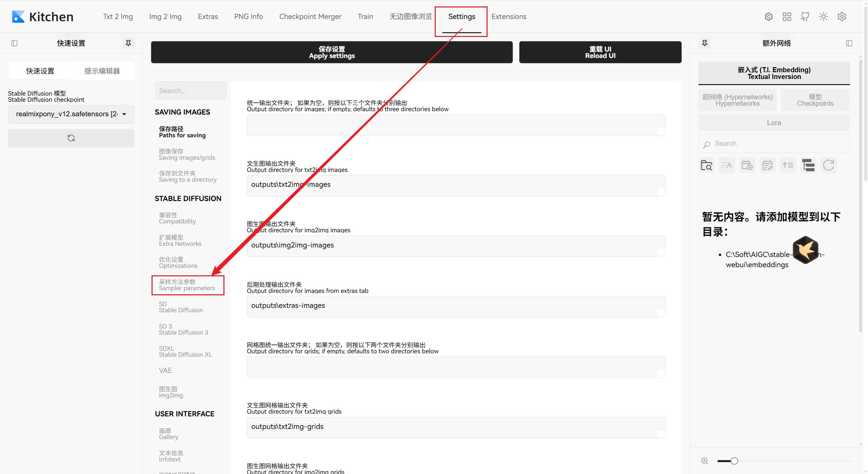The width and height of the screenshot is (868, 474).
Task: Click the Reload UI button
Action: tap(600, 52)
